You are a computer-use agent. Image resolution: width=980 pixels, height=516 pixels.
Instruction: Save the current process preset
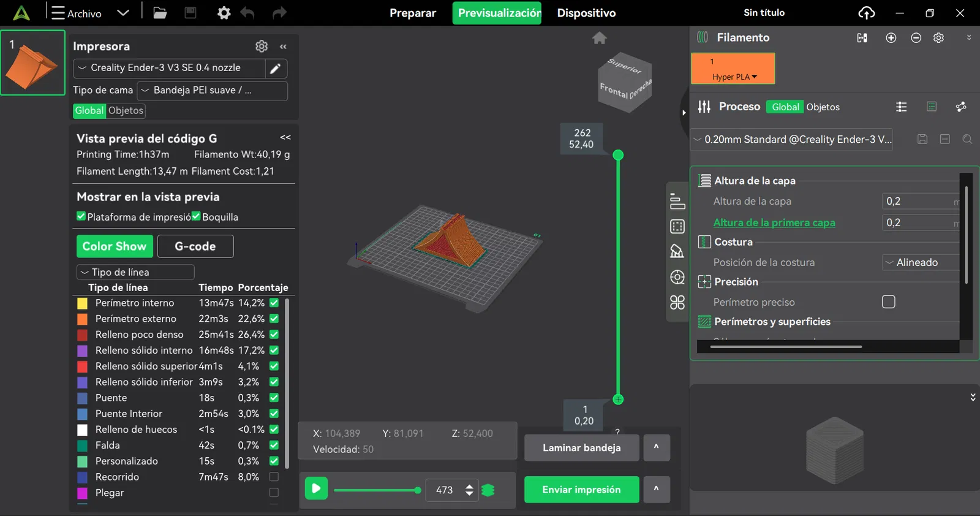922,139
